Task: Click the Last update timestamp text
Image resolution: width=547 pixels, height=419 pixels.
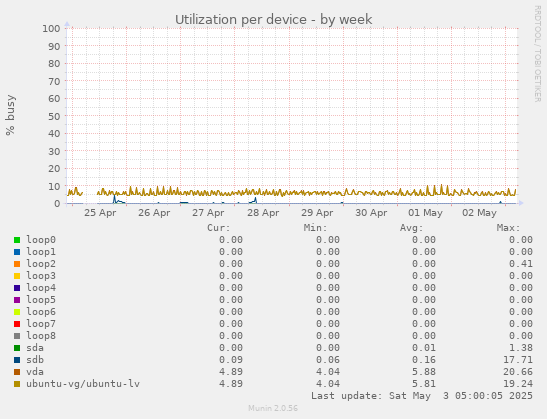Action: [422, 396]
